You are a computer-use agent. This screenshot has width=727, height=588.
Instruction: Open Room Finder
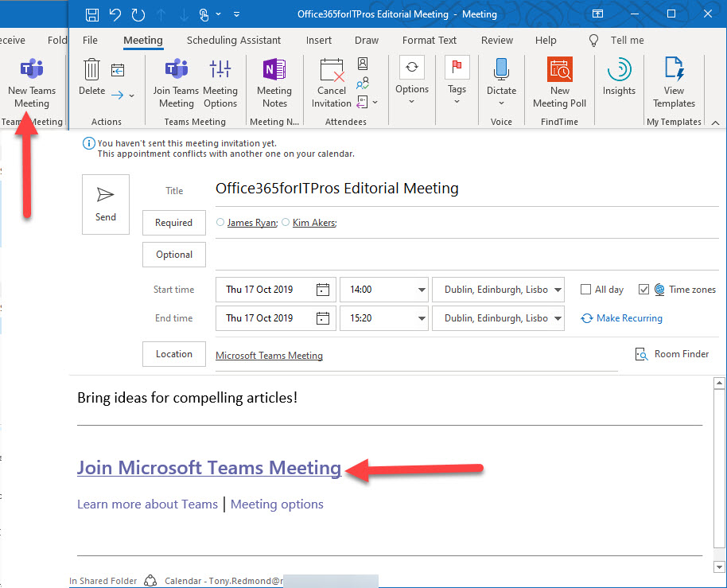point(672,354)
